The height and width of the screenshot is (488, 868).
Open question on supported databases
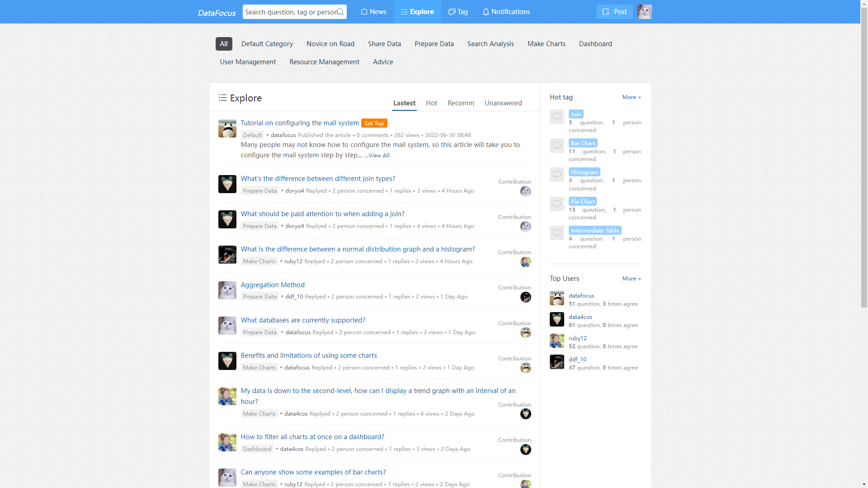pyautogui.click(x=303, y=320)
